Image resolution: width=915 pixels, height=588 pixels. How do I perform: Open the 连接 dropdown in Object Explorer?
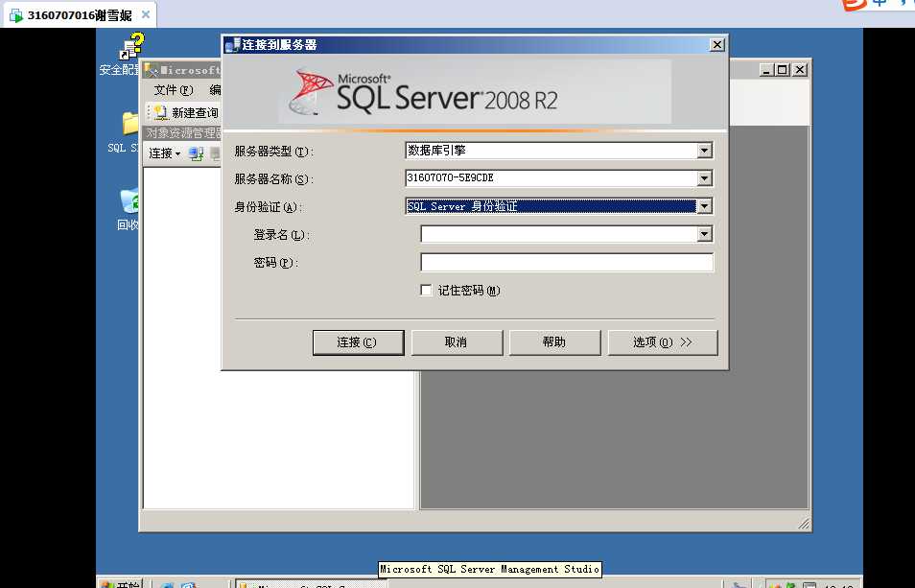(x=164, y=153)
